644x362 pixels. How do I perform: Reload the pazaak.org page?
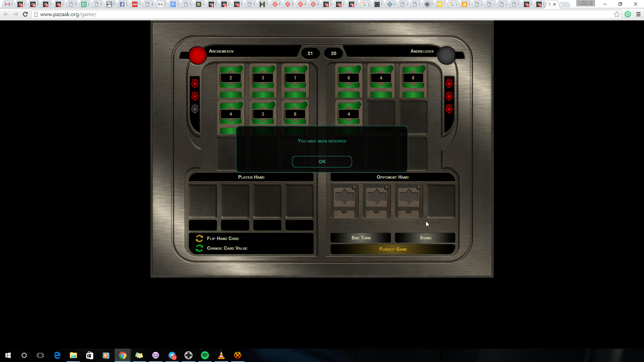[x=25, y=14]
